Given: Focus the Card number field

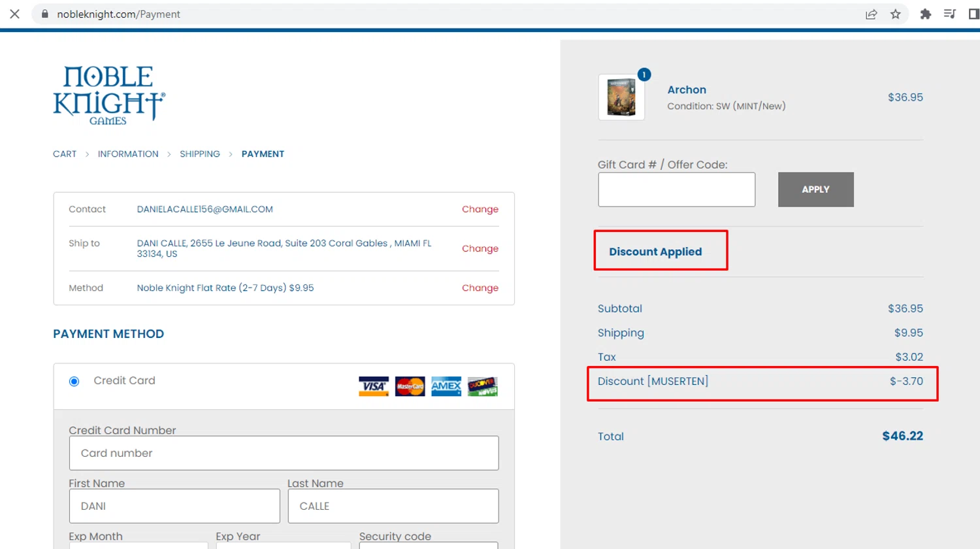Looking at the screenshot, I should (284, 453).
